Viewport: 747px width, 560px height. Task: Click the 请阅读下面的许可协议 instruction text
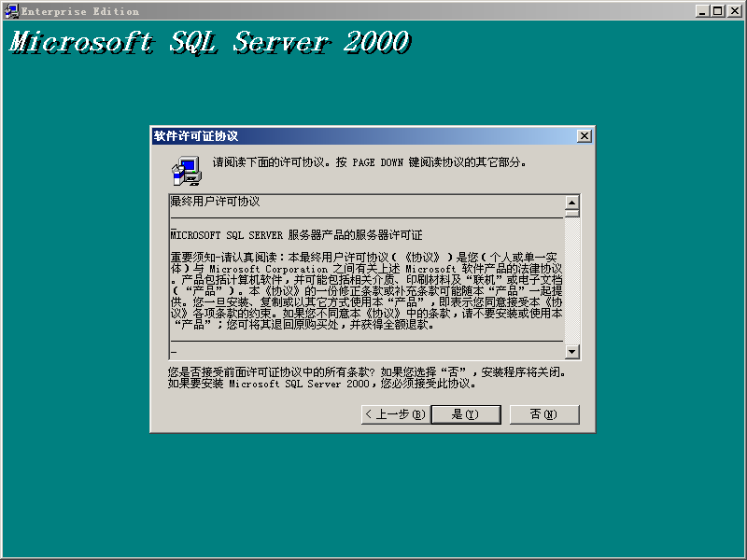[x=369, y=162]
